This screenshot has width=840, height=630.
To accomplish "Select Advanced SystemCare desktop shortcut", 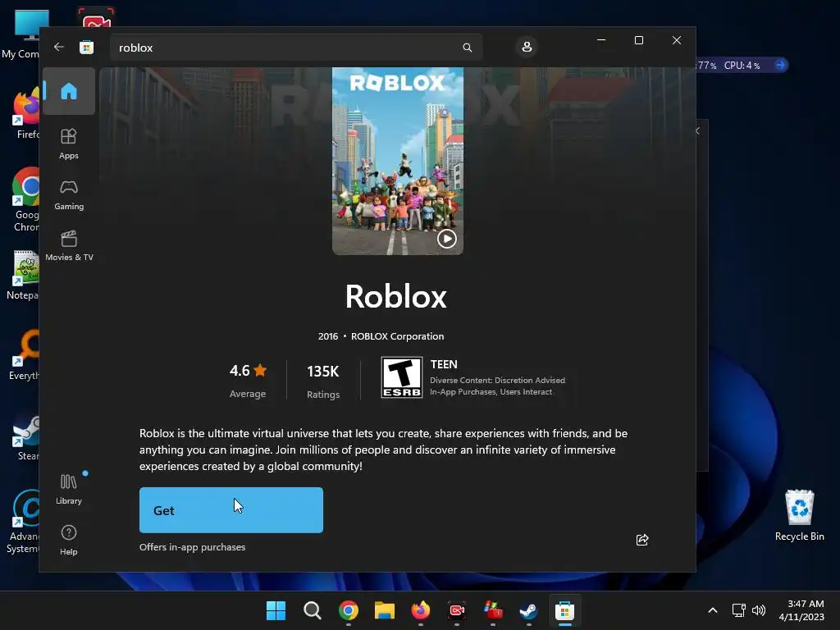I will pos(24,522).
